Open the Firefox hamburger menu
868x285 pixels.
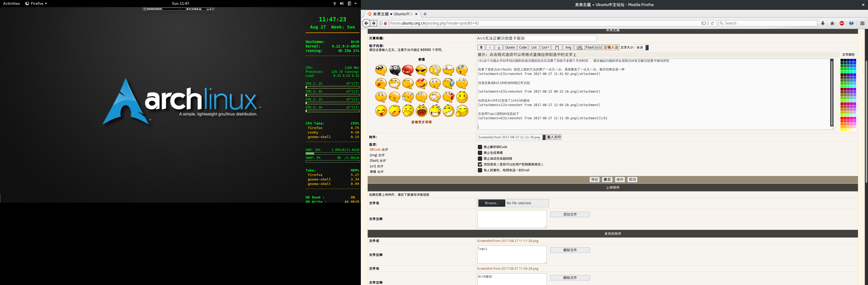pos(862,23)
